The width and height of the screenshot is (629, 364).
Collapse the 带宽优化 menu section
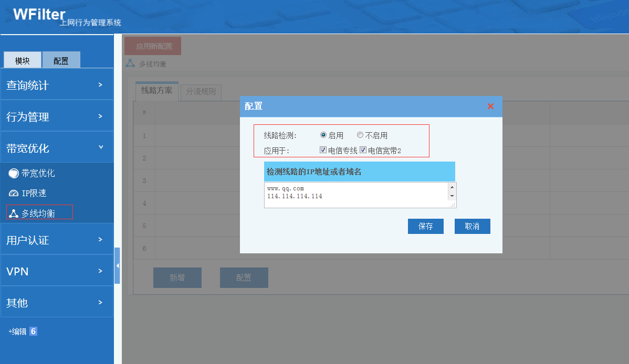coord(57,148)
